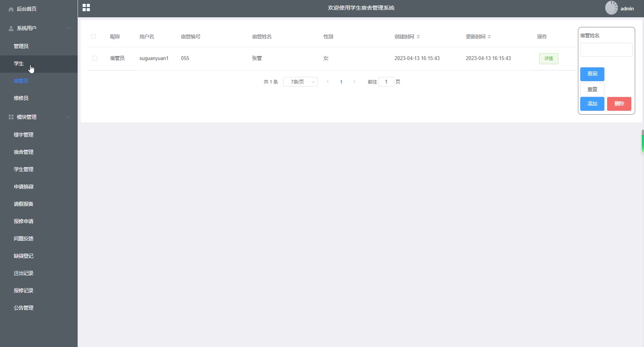Toggle the select-all checkbox in table header
This screenshot has width=644, height=347.
tap(93, 37)
